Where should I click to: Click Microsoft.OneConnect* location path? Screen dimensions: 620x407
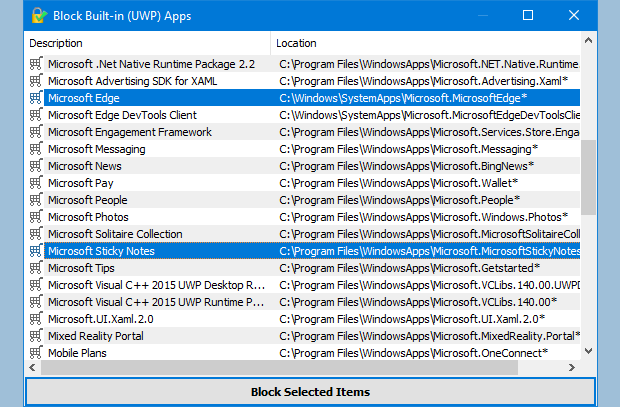tap(414, 353)
